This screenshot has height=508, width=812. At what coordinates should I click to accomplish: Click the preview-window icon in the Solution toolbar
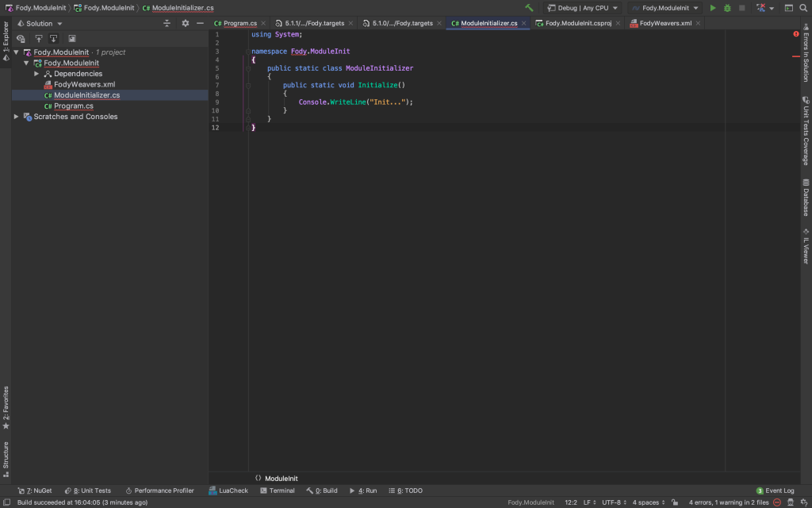tap(72, 38)
